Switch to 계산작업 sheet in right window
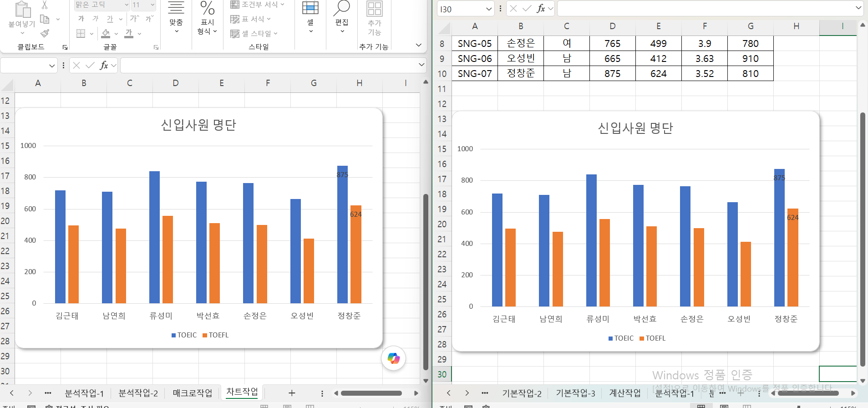The image size is (868, 408). pos(625,393)
